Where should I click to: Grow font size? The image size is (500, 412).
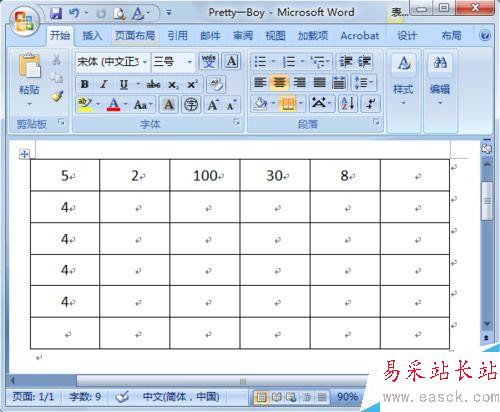click(x=213, y=105)
